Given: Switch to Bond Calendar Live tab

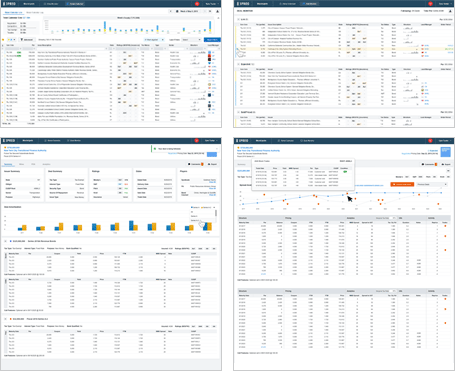Looking at the screenshot, I should point(13,12).
